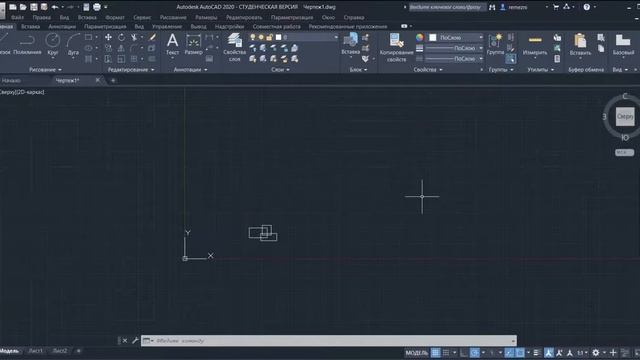640x360 pixels.
Task: Click Копирование свойств (Match Properties)
Action: 396,47
